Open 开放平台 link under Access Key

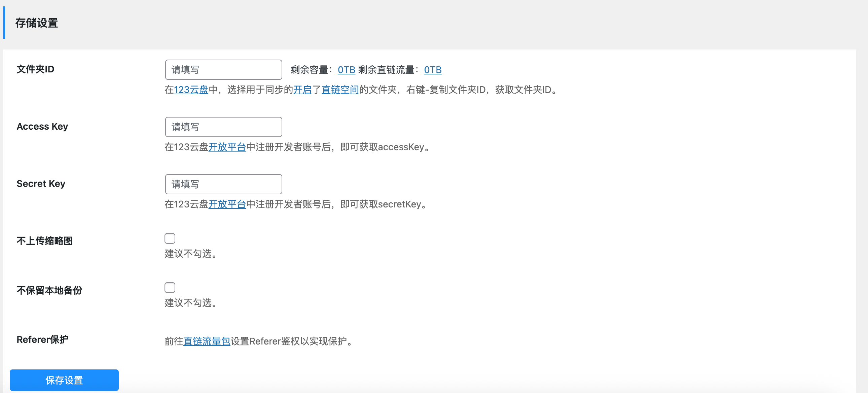pos(227,147)
